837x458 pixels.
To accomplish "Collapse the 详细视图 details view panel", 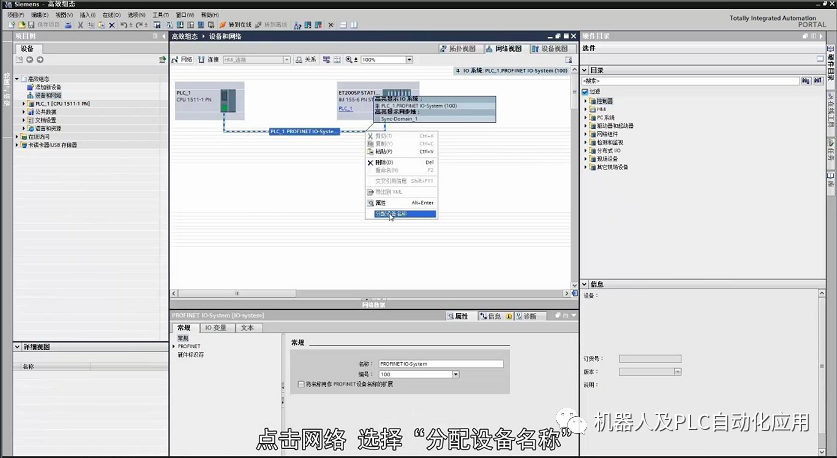I will coord(18,346).
